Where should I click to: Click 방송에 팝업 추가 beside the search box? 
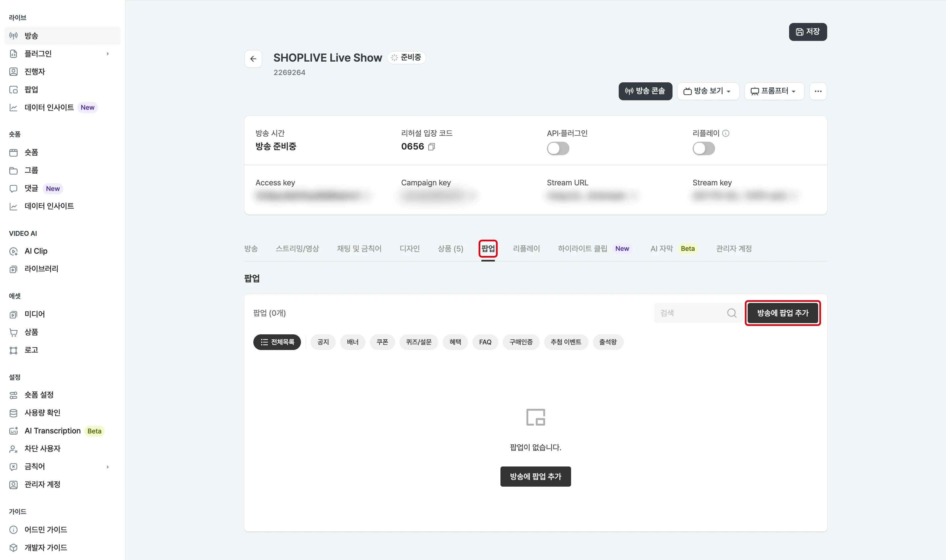coord(782,313)
